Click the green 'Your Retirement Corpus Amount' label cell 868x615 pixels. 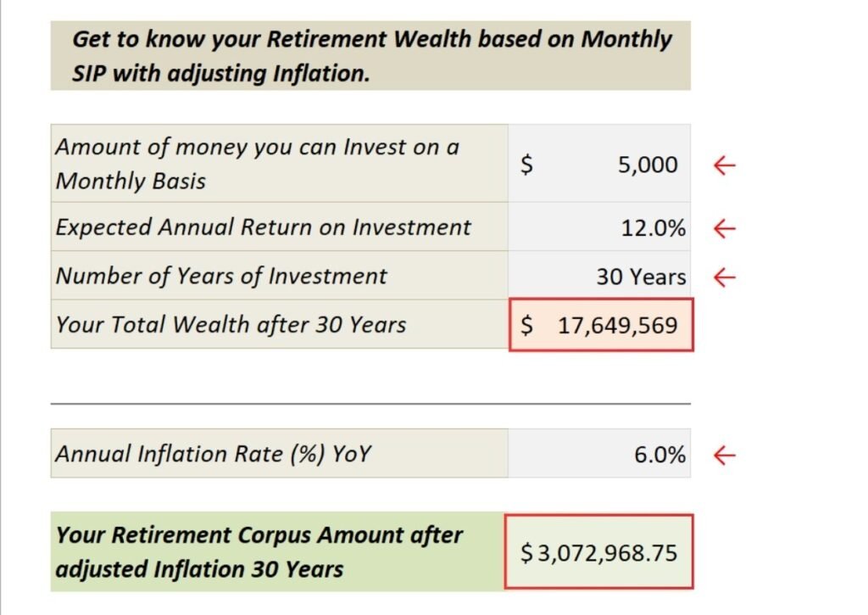pyautogui.click(x=276, y=552)
